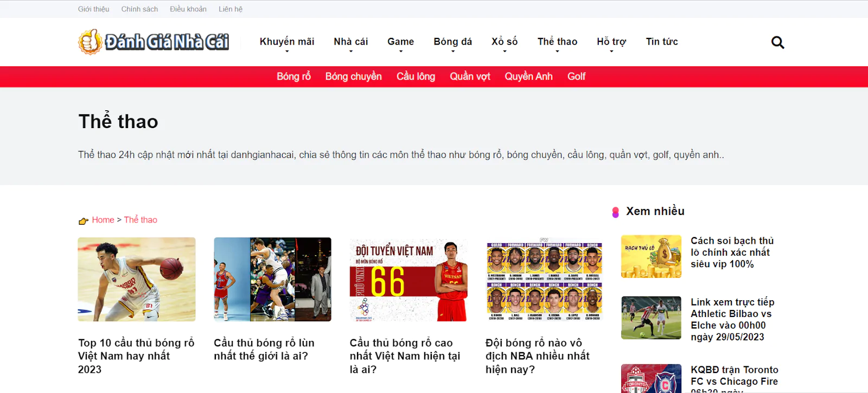
Task: Open the Xổ số menu
Action: pos(504,42)
